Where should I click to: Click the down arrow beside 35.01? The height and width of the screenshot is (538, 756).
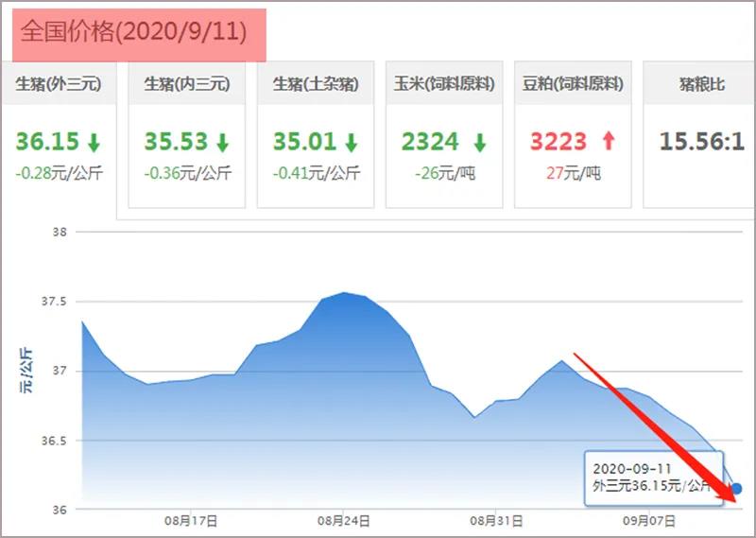[x=352, y=143]
